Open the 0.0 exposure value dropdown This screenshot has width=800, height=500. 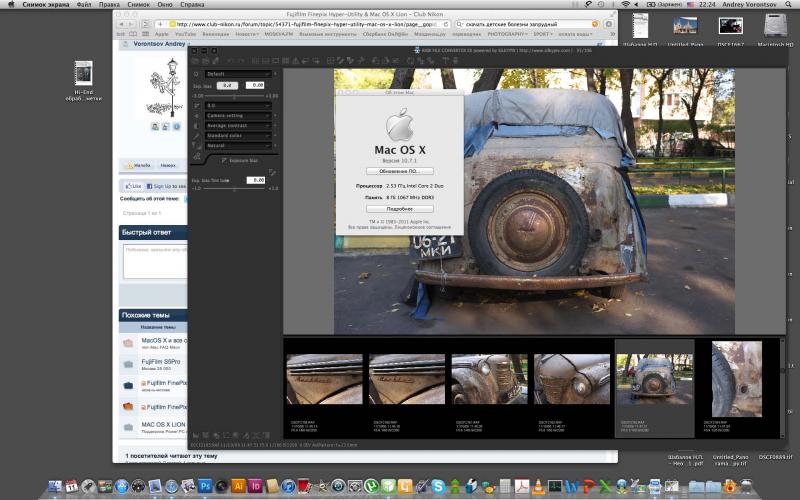click(x=237, y=106)
